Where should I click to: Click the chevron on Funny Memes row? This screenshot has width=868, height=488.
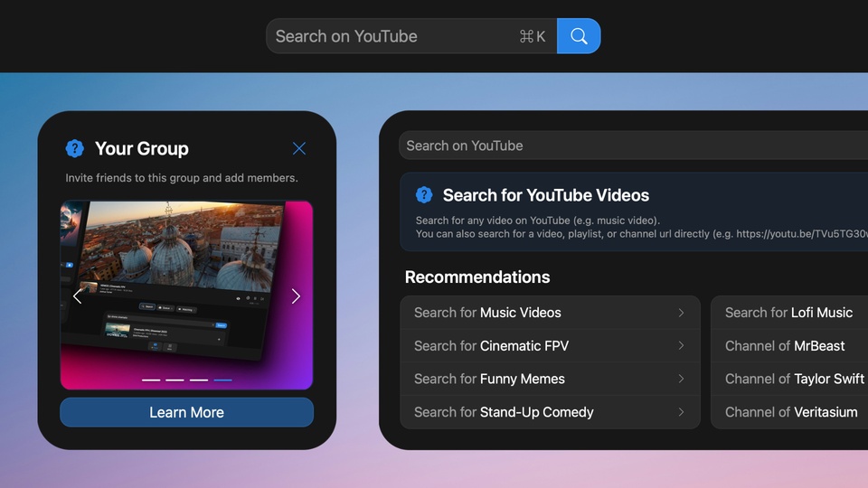(x=681, y=379)
